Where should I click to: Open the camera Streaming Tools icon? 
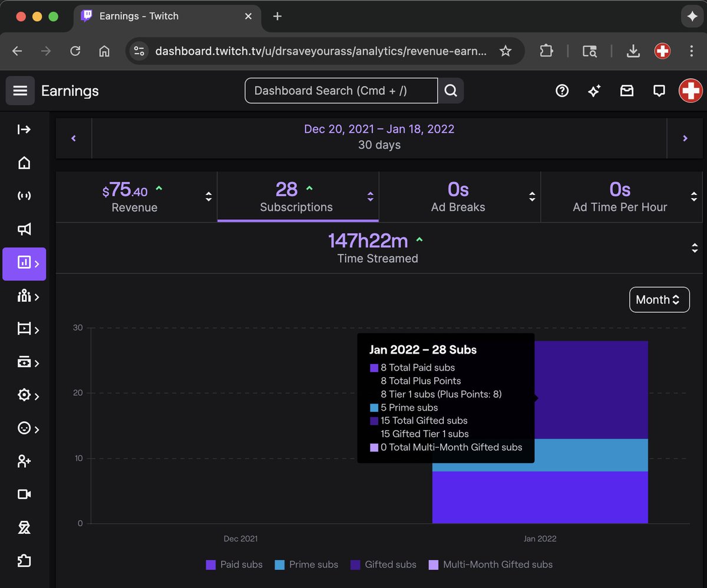click(x=24, y=494)
